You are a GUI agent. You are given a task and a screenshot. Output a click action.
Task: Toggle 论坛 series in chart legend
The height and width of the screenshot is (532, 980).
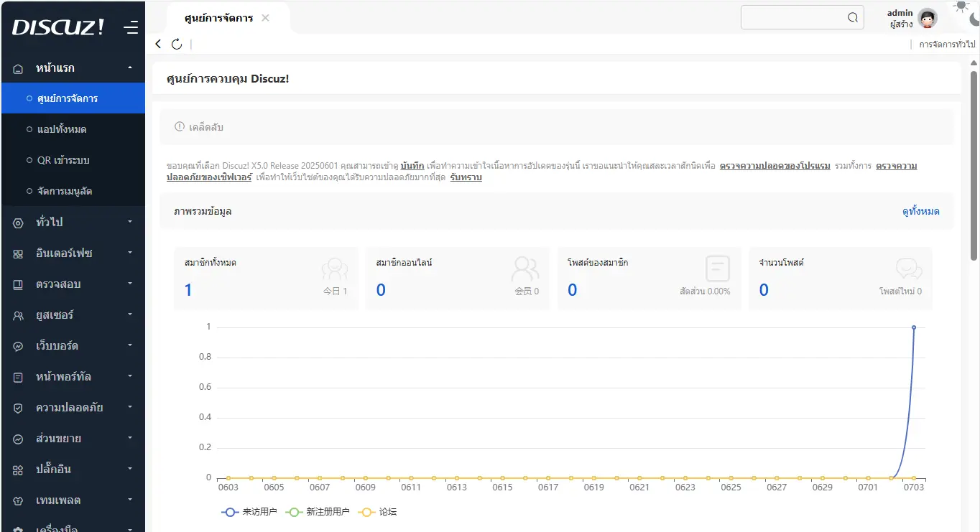[x=377, y=512]
